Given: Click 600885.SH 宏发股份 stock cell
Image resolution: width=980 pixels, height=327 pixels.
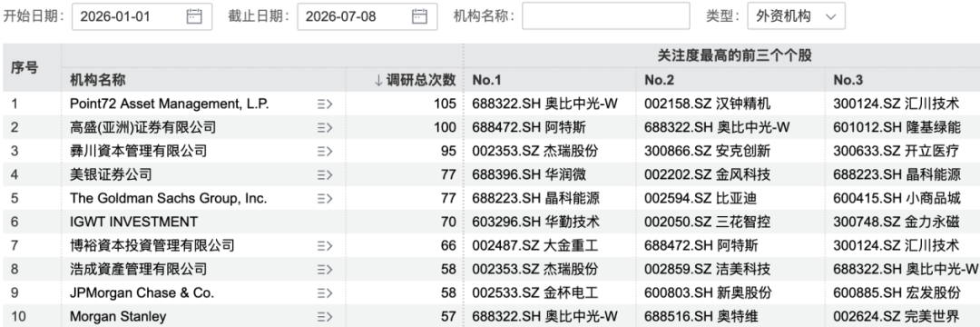Looking at the screenshot, I should pos(897,292).
